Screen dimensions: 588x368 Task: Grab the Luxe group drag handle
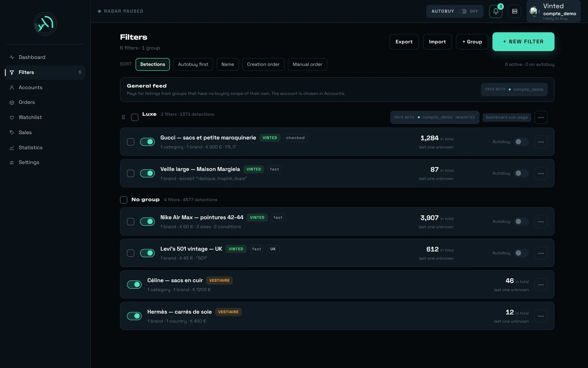pyautogui.click(x=123, y=117)
